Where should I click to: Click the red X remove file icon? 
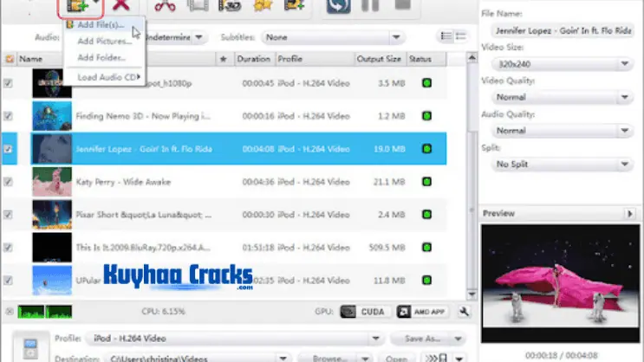pos(121,7)
